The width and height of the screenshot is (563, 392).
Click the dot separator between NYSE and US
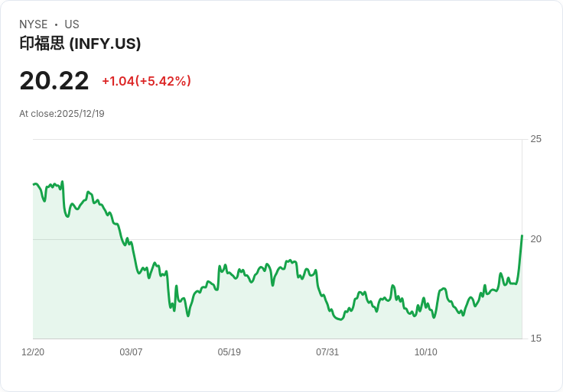pyautogui.click(x=56, y=25)
